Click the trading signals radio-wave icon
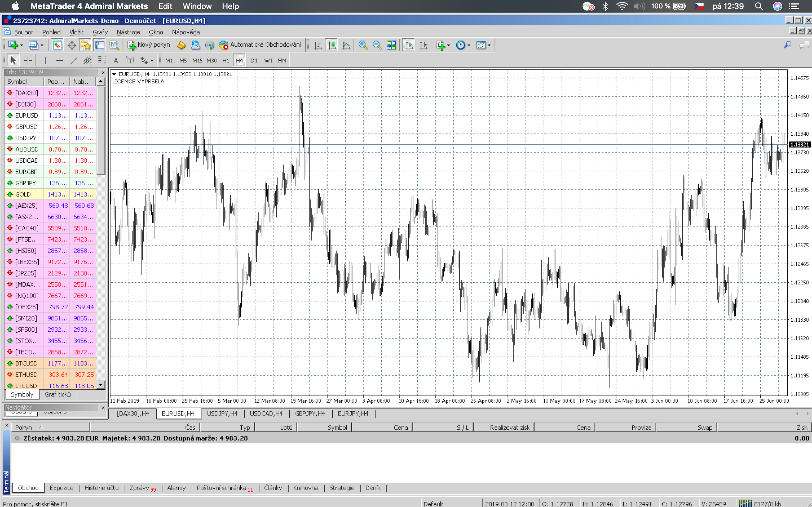 [210, 44]
